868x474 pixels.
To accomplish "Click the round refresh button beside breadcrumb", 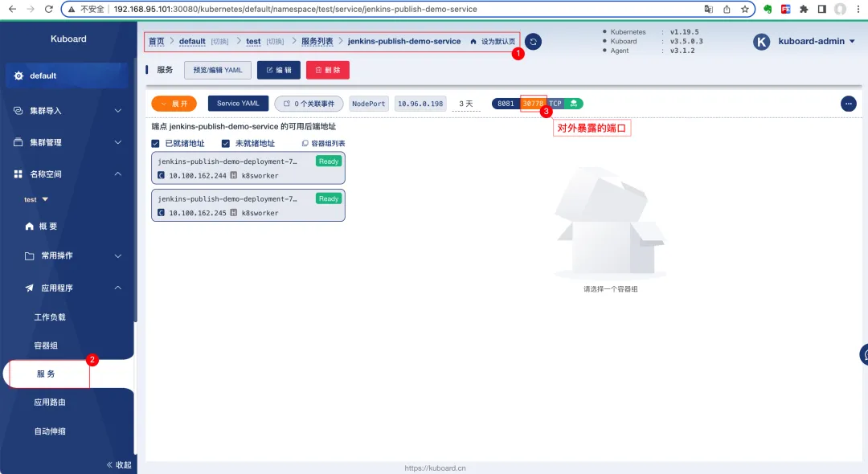I will (x=533, y=42).
